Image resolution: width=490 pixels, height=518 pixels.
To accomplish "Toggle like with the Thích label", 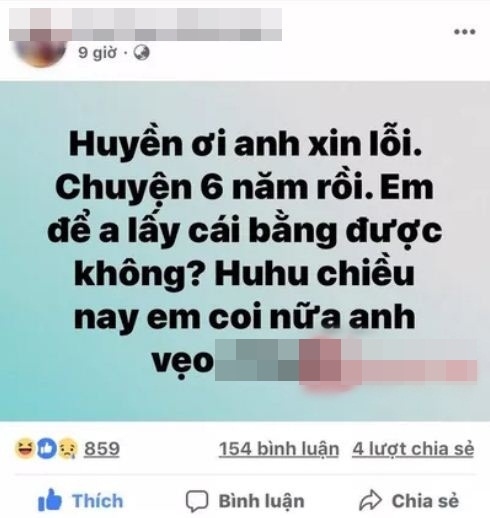I will pos(98,501).
